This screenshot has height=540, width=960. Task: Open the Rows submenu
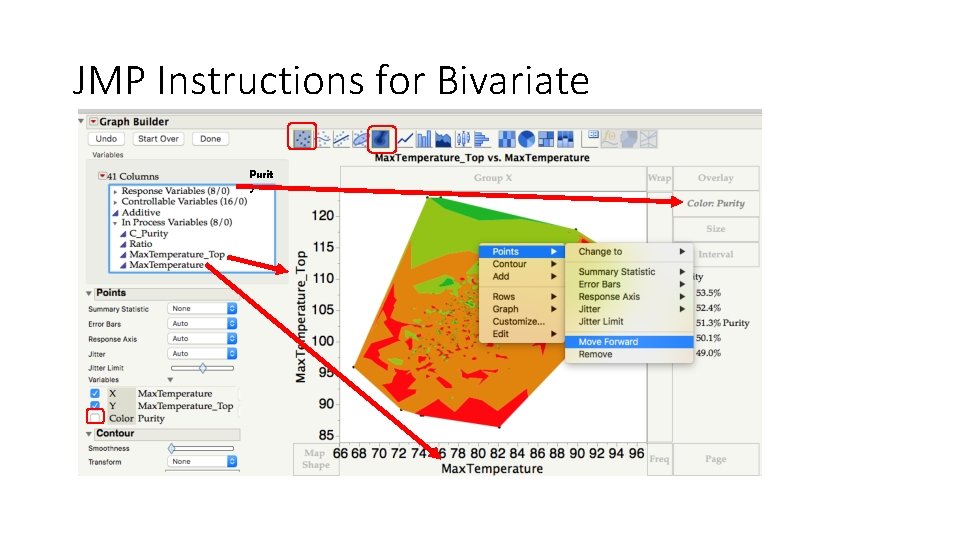pos(521,296)
